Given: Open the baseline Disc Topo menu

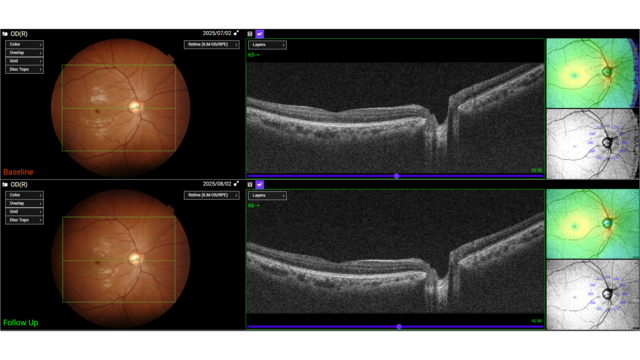Looking at the screenshot, I should point(24,69).
